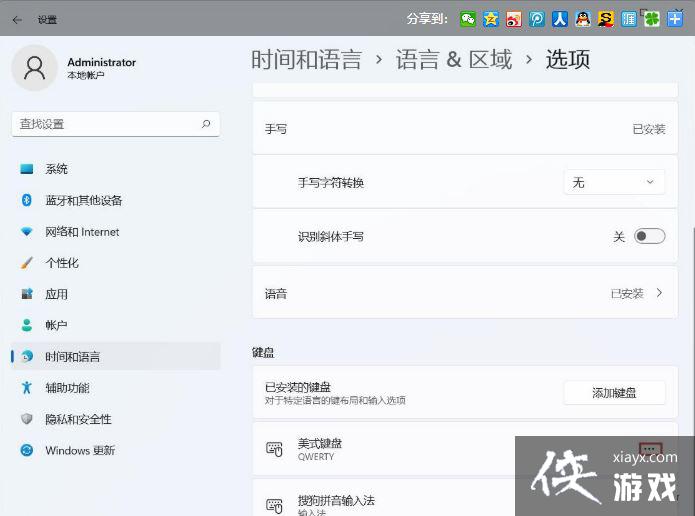The width and height of the screenshot is (695, 516).
Task: Click the 添加键盘 button
Action: (x=614, y=393)
